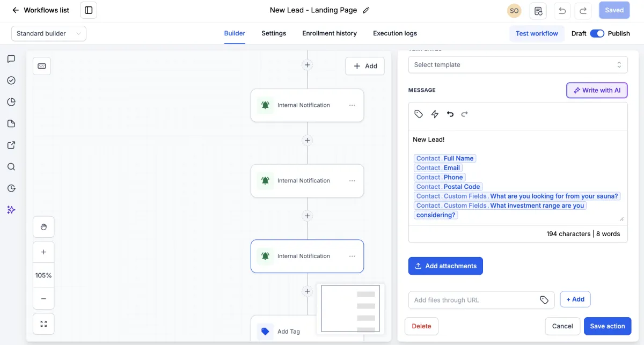This screenshot has height=345, width=644.
Task: Click the lightning bolt trigger link icon
Action: tap(435, 114)
